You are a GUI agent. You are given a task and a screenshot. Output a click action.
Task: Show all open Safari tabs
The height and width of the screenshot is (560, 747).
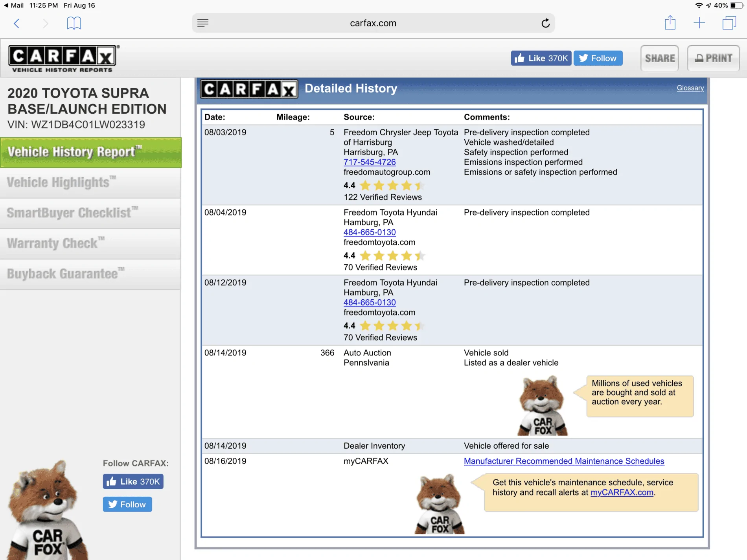click(x=729, y=23)
